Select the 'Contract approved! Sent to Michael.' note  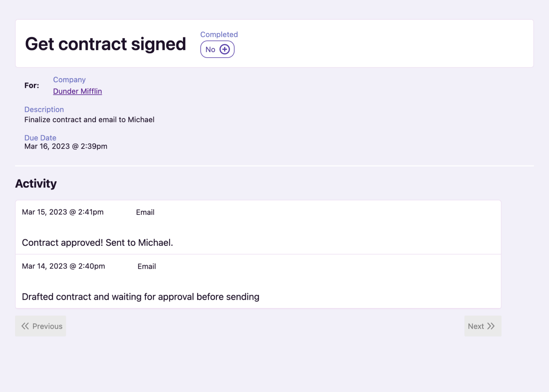click(x=97, y=243)
